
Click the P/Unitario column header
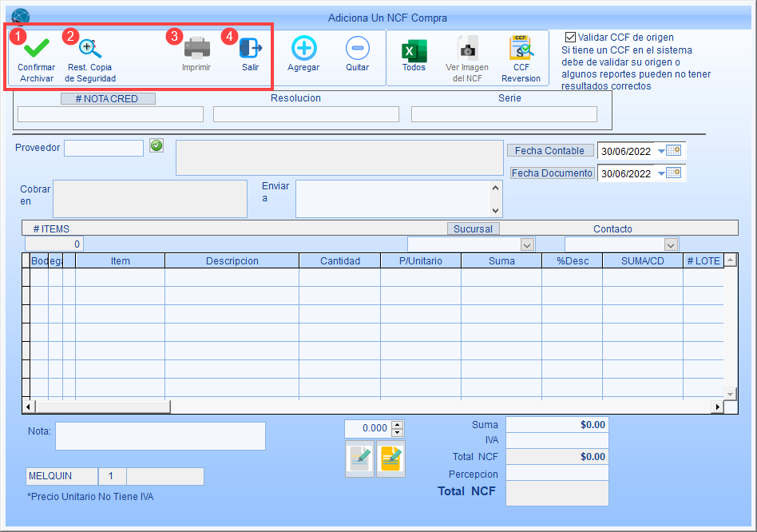[x=421, y=260]
